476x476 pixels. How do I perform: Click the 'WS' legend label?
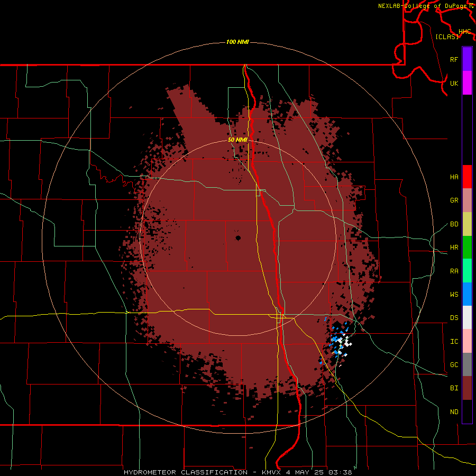click(x=454, y=295)
